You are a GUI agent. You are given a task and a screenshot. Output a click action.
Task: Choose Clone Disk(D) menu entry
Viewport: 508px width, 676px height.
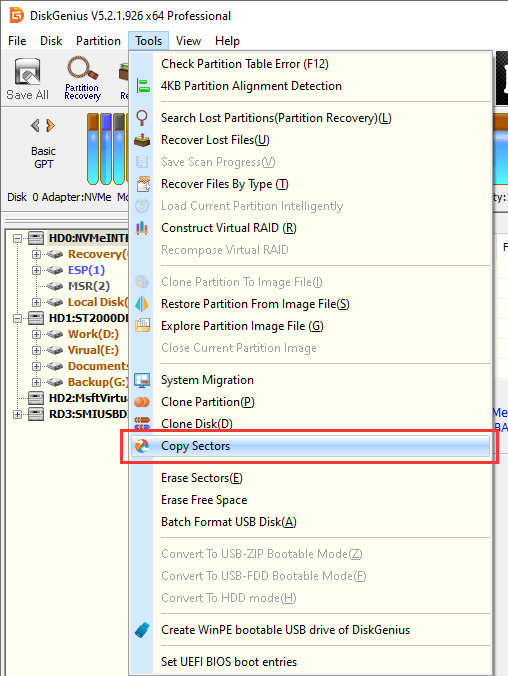tap(310, 424)
